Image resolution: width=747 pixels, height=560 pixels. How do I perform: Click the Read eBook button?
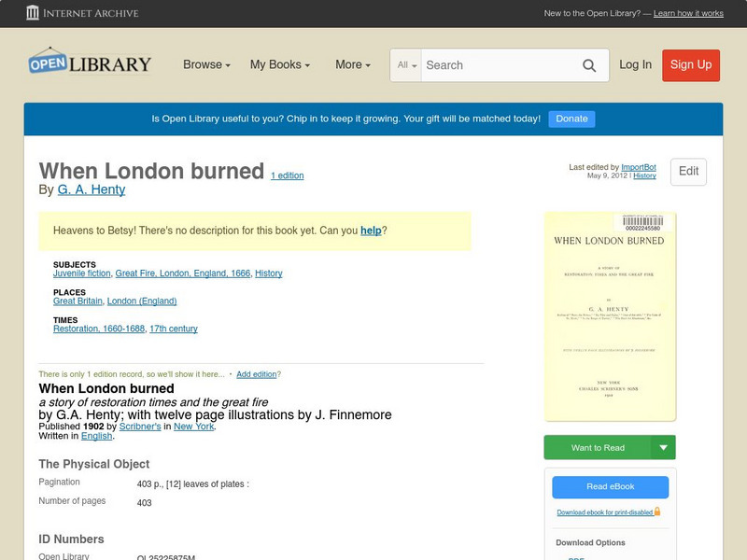click(610, 487)
